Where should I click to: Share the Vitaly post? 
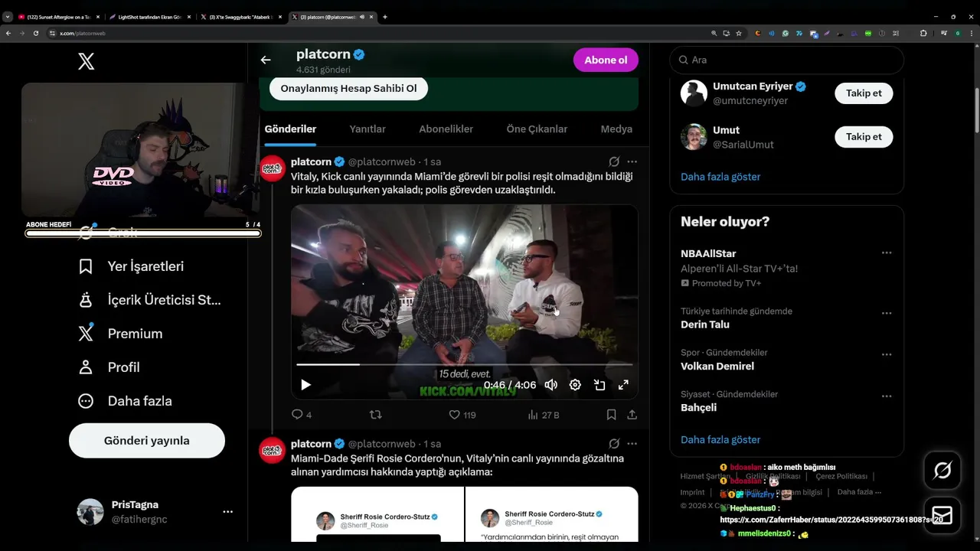pos(632,415)
